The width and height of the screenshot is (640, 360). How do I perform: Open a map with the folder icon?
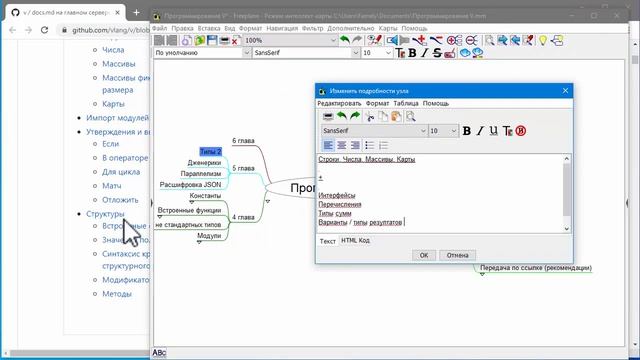(x=200, y=40)
